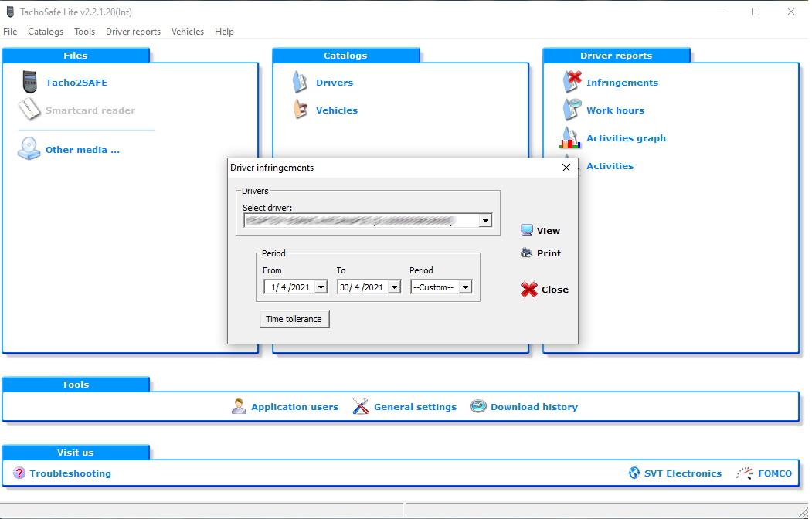Open the Drivers catalog link
812x519 pixels.
tap(335, 83)
